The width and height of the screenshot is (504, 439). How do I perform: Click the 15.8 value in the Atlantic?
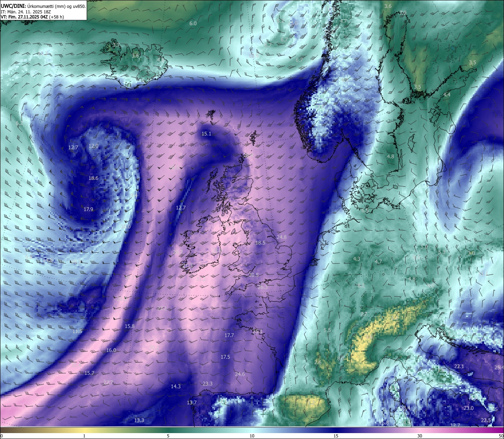coord(130,326)
